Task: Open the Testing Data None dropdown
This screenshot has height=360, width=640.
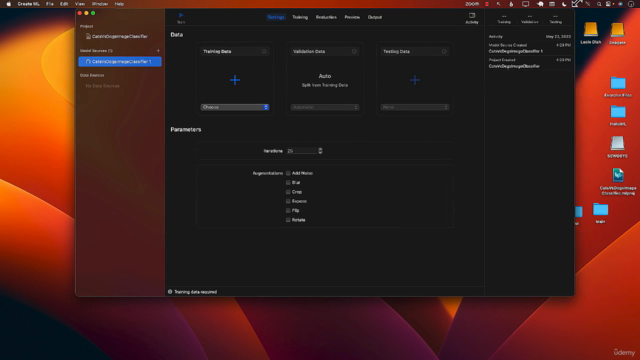Action: coord(415,107)
